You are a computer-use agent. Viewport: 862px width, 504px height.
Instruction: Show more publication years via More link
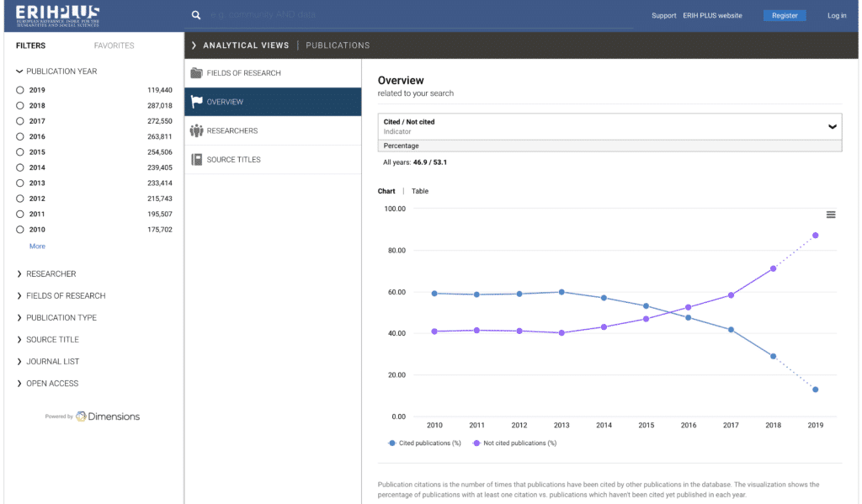[37, 247]
